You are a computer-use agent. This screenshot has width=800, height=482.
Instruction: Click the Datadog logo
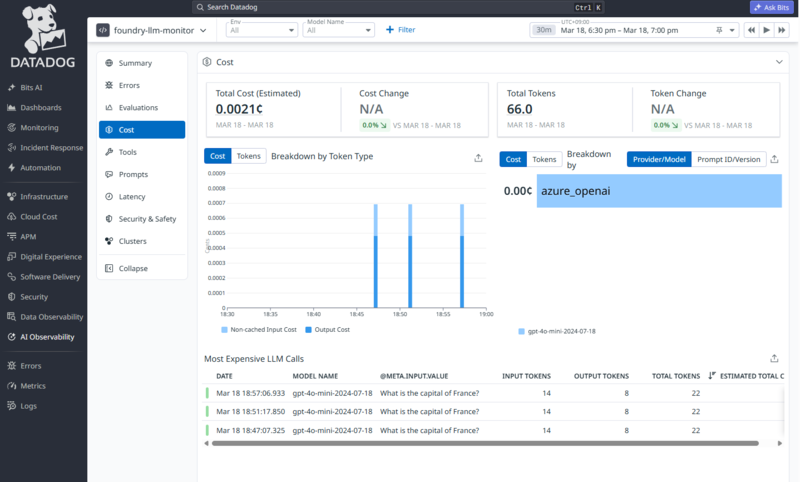click(x=43, y=37)
